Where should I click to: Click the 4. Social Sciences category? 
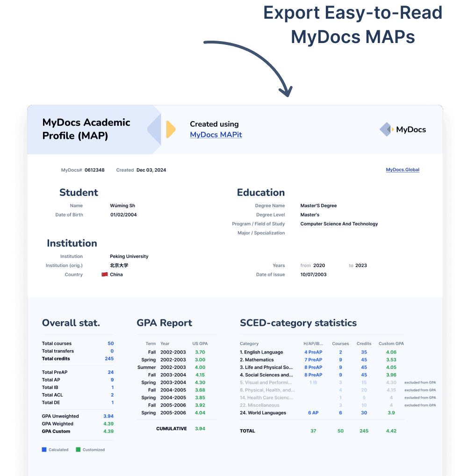coord(266,375)
